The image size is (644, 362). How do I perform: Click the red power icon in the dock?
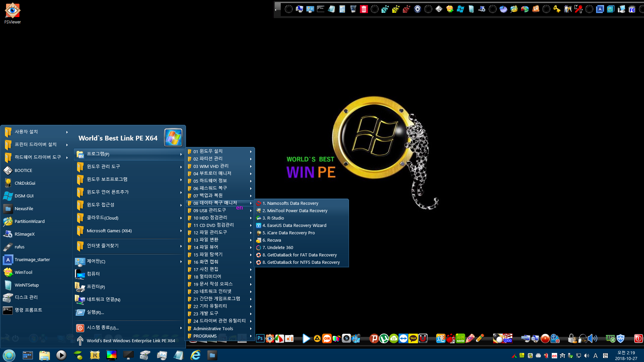pyautogui.click(x=638, y=339)
